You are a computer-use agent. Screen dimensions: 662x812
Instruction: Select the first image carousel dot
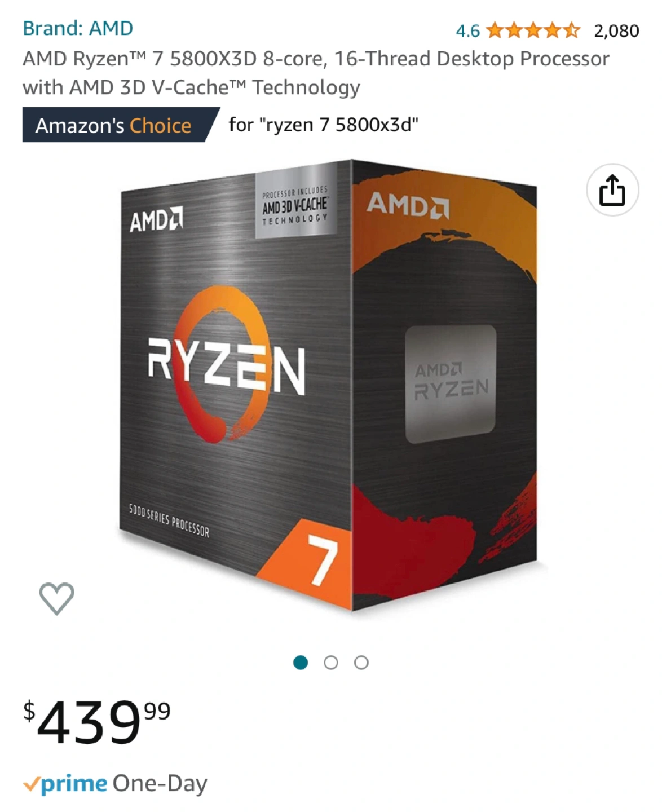point(301,663)
